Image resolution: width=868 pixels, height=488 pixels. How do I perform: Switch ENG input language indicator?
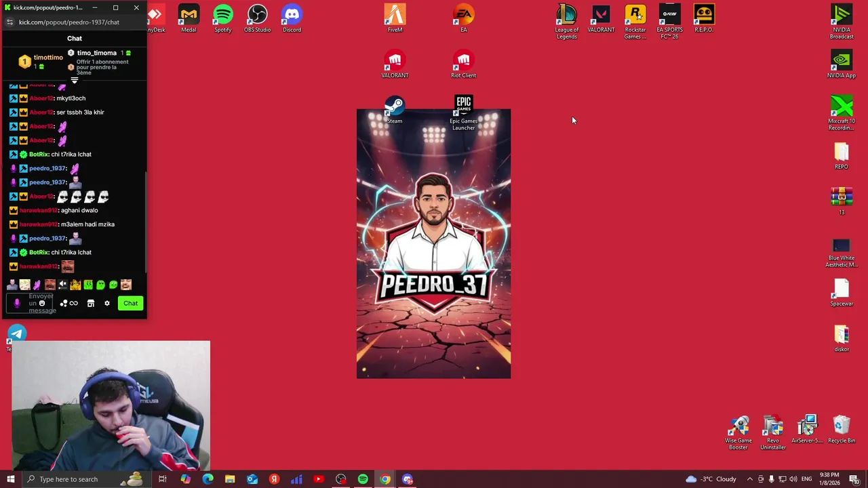click(x=807, y=479)
